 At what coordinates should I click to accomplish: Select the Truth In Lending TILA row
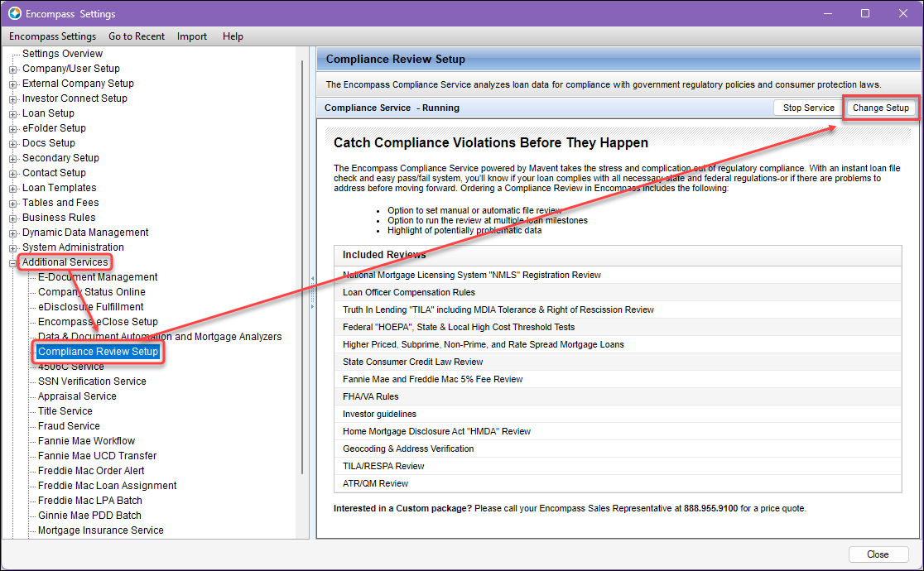click(x=618, y=310)
